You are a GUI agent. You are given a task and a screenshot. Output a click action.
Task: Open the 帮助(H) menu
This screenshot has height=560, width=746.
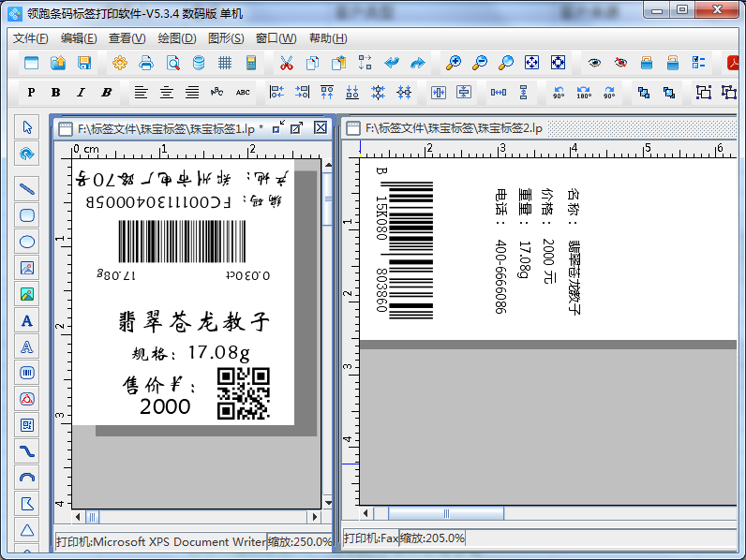click(327, 38)
